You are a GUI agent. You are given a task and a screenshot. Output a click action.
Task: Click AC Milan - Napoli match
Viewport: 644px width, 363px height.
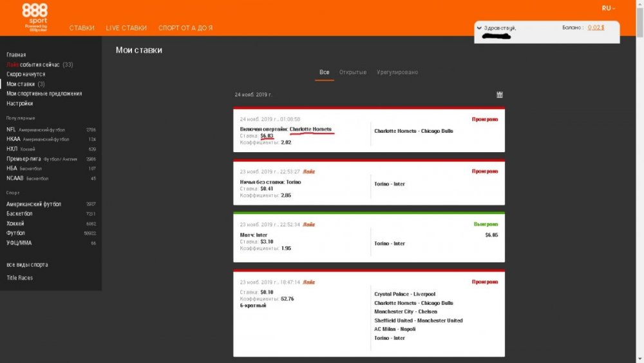(395, 329)
